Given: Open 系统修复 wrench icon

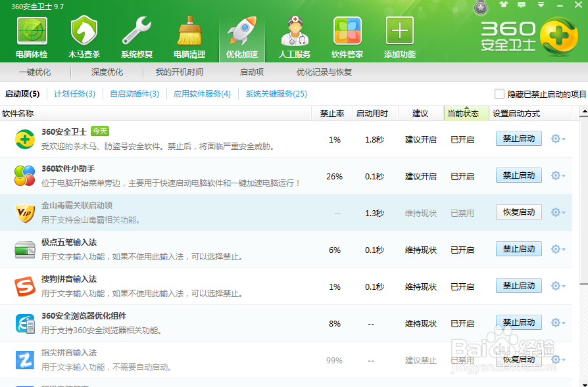Looking at the screenshot, I should tap(137, 30).
